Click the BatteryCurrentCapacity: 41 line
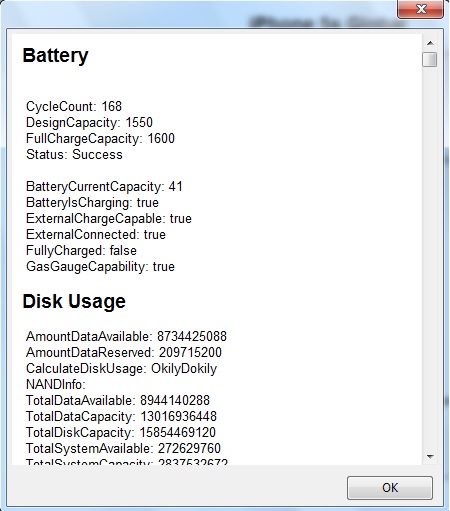This screenshot has height=511, width=450. 104,186
